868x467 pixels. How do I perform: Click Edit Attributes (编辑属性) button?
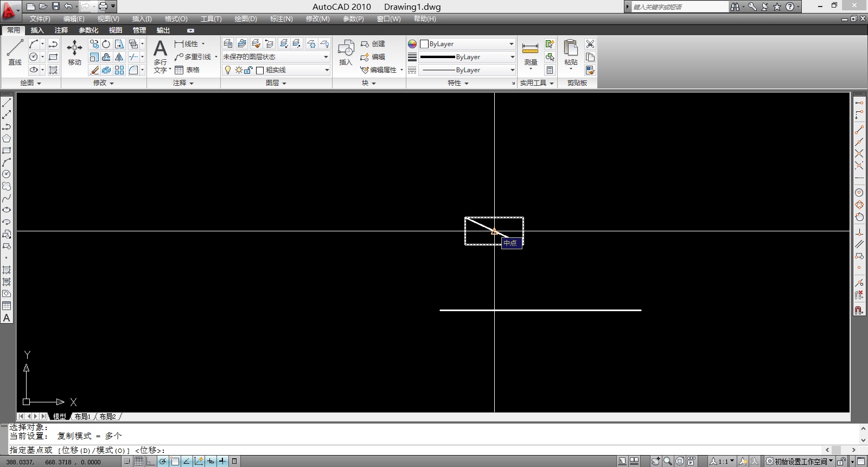tap(379, 70)
